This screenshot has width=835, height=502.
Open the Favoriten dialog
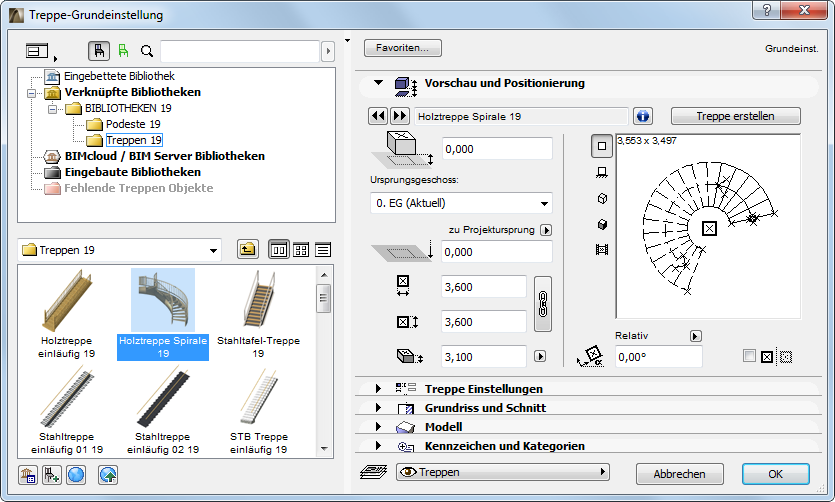(x=403, y=48)
